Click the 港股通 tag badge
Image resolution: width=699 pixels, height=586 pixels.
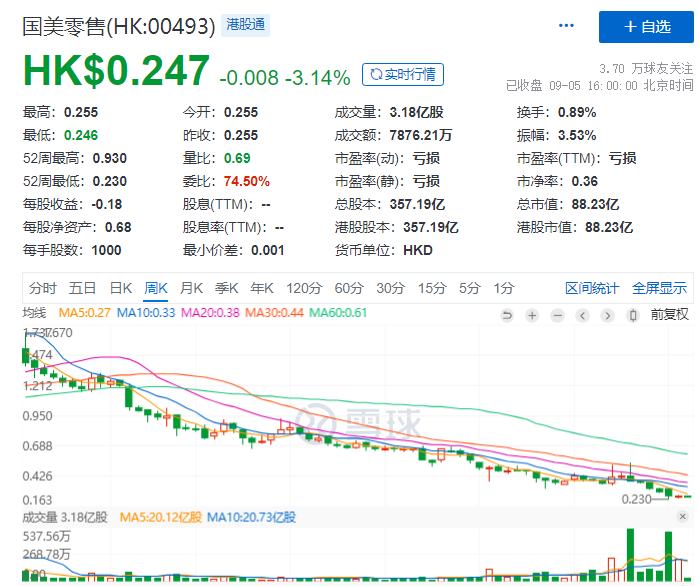click(x=247, y=25)
